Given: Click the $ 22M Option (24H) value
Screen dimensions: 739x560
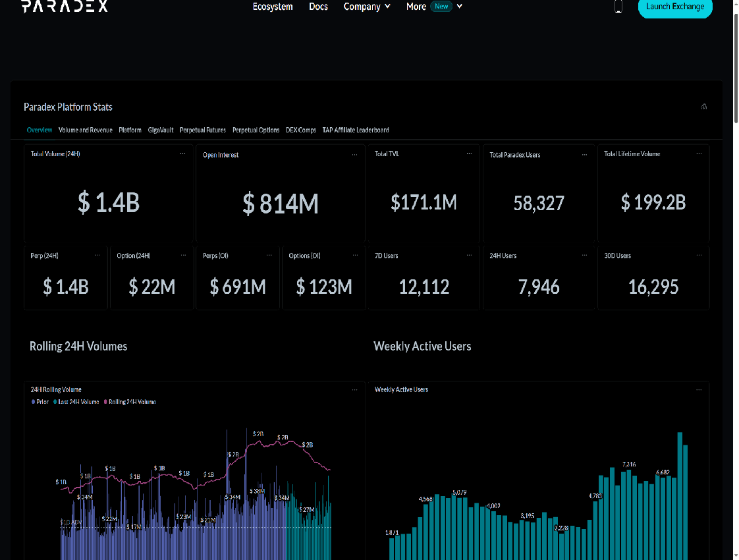Looking at the screenshot, I should click(x=151, y=287).
